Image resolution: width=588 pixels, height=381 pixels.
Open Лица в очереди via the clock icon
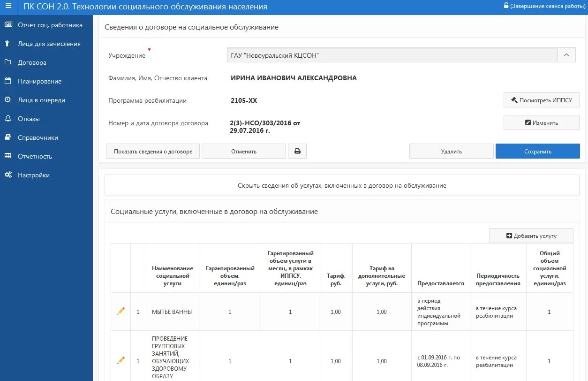8,99
